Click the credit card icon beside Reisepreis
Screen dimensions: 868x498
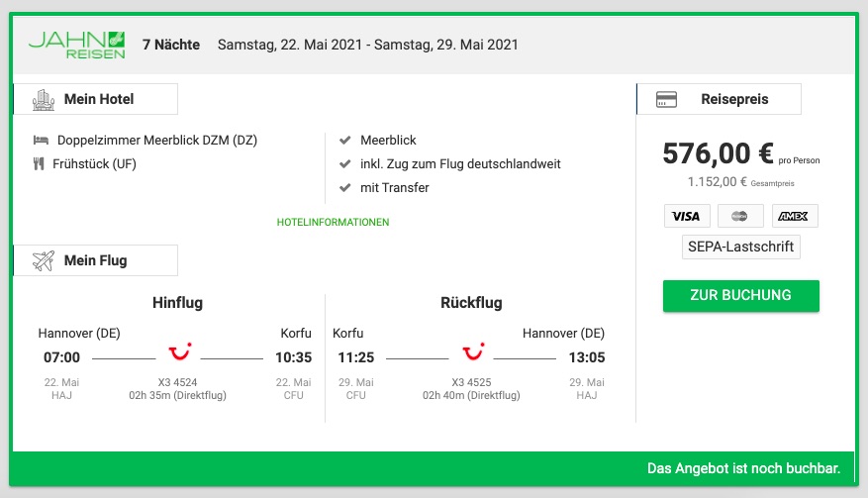coord(666,100)
